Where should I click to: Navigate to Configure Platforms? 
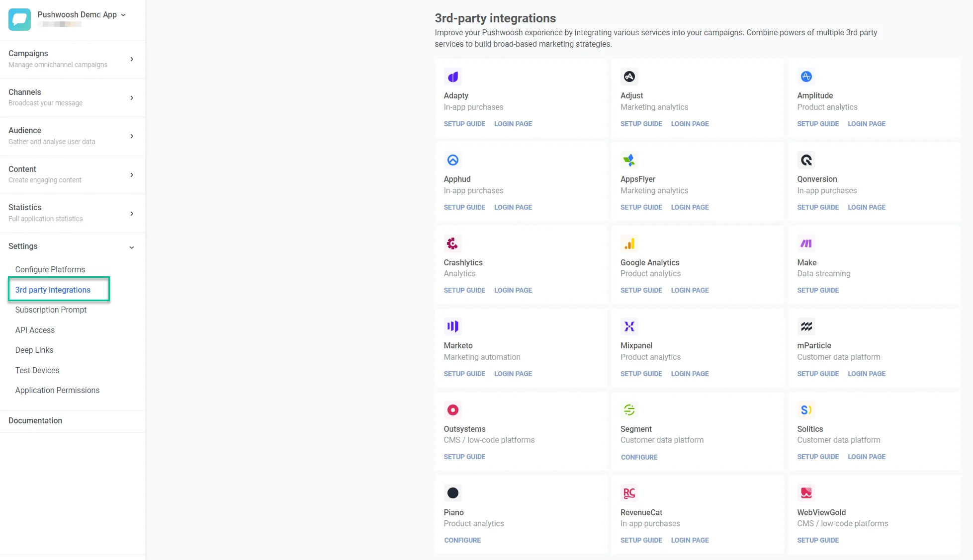pyautogui.click(x=50, y=269)
